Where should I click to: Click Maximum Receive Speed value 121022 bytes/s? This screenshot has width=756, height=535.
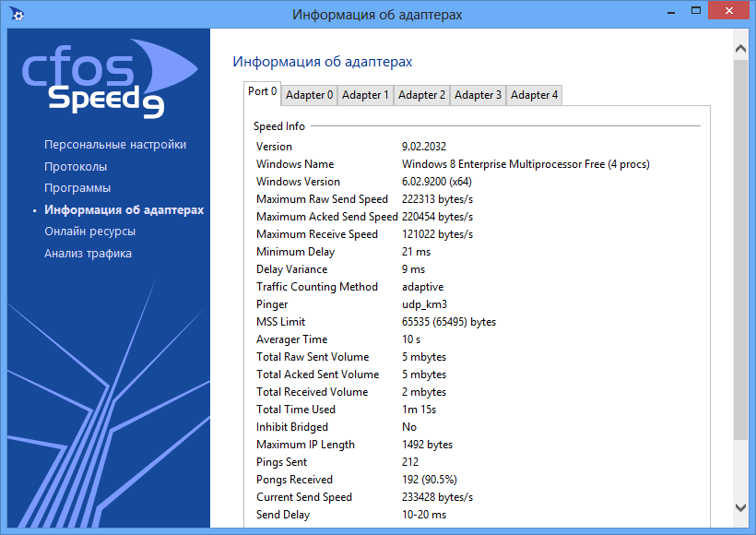click(437, 234)
